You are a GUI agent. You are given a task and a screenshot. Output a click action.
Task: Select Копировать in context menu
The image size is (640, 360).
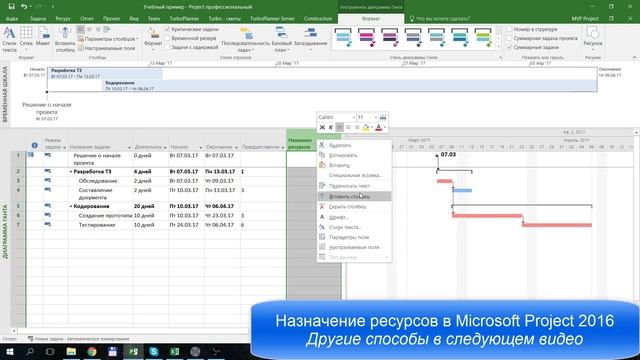coord(353,156)
